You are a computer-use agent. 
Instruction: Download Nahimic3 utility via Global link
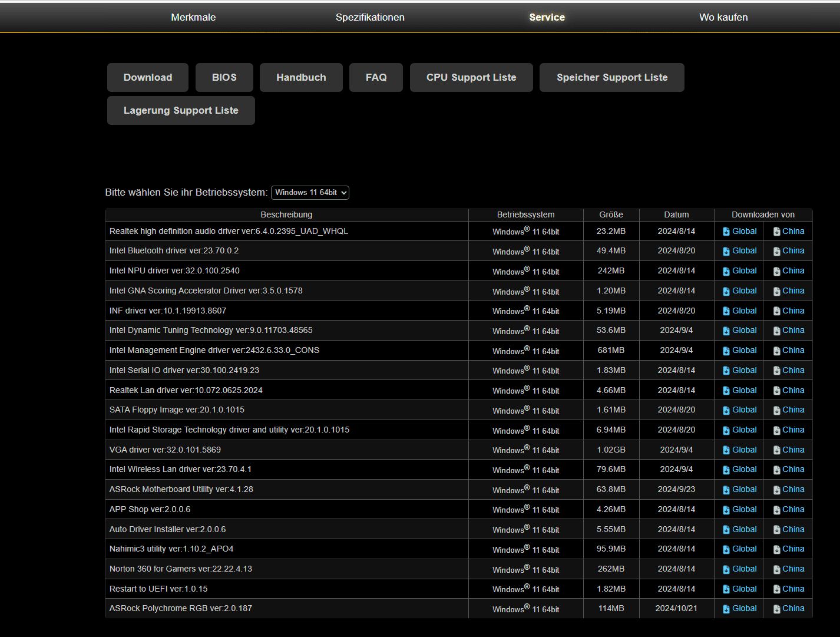tap(745, 549)
